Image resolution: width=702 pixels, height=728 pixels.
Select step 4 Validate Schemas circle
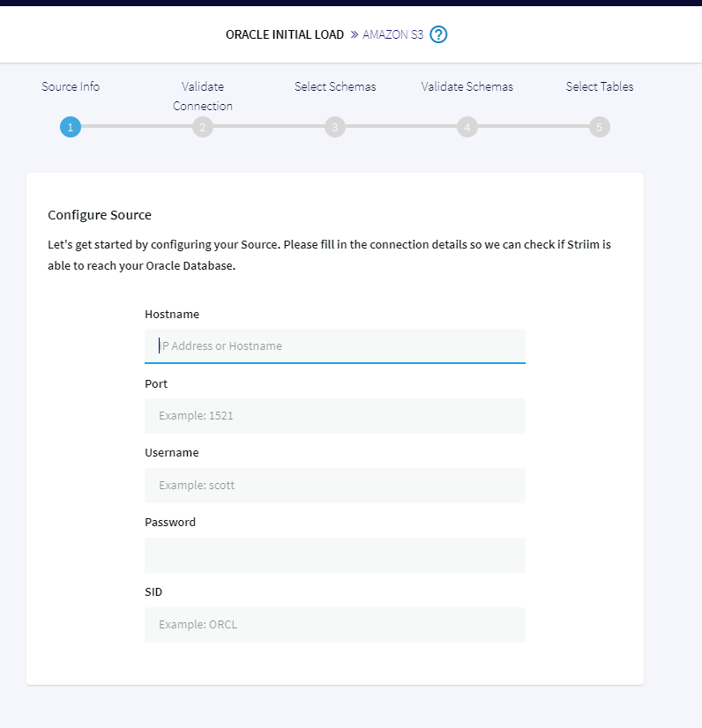tap(467, 127)
